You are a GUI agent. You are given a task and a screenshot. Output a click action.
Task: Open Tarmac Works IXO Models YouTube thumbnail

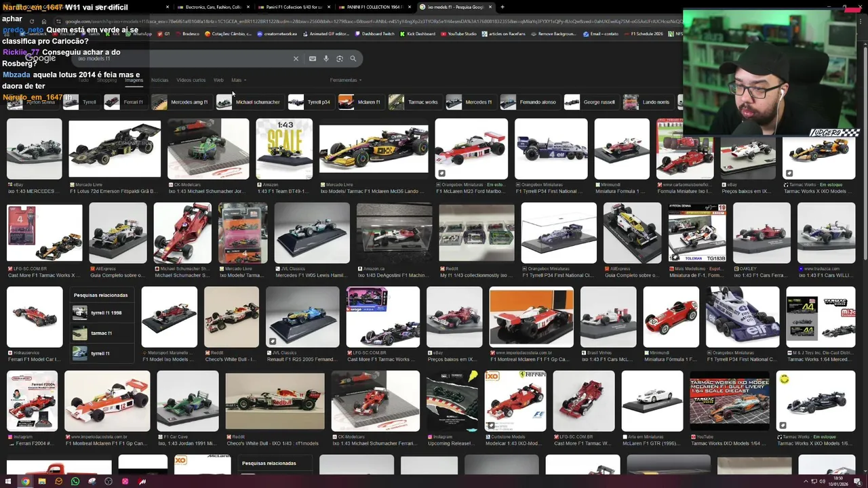(x=730, y=401)
